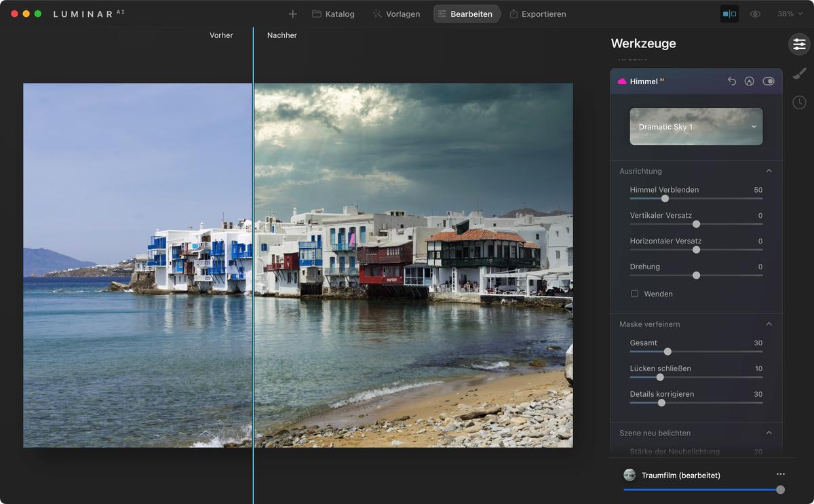
Task: Click the Details korrigieren value 30
Action: 758,394
